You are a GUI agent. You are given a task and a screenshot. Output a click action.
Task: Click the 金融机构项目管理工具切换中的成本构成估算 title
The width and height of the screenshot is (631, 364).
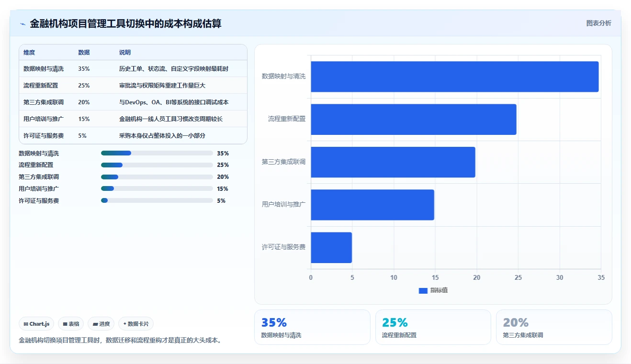[x=125, y=23]
